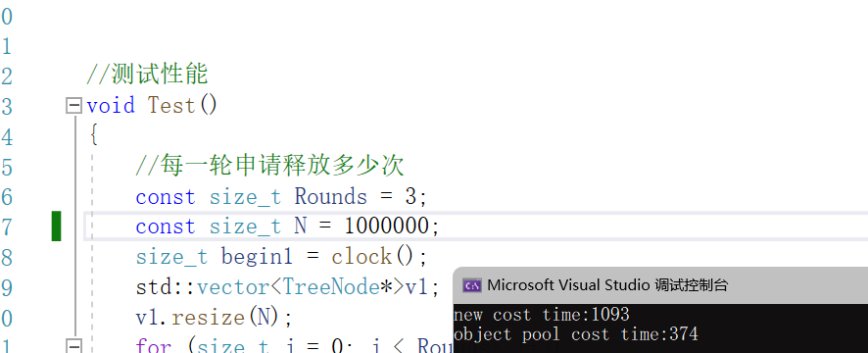Collapse the void Test() function outline

[x=73, y=105]
